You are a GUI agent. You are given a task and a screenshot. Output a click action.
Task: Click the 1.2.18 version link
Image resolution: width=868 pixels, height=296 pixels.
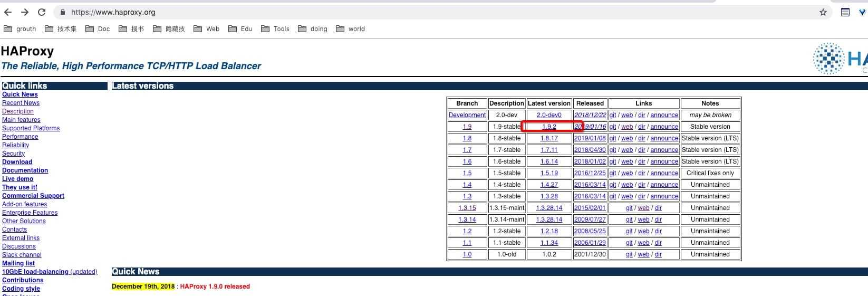pos(549,231)
